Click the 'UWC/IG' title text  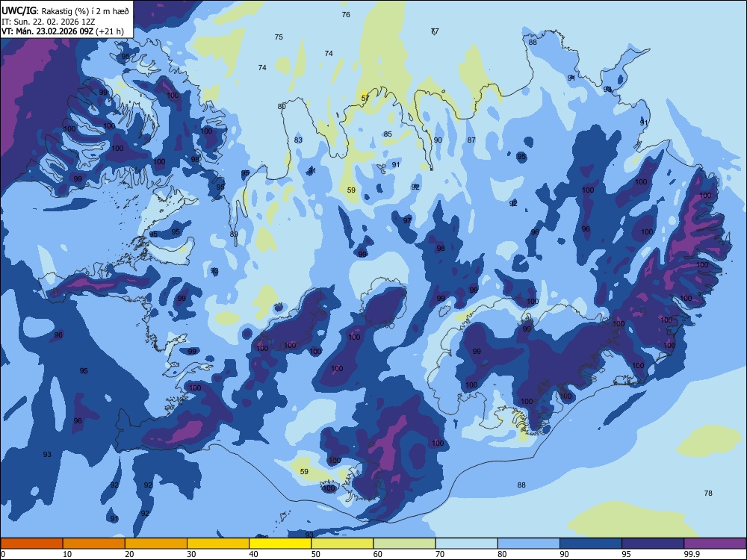19,11
